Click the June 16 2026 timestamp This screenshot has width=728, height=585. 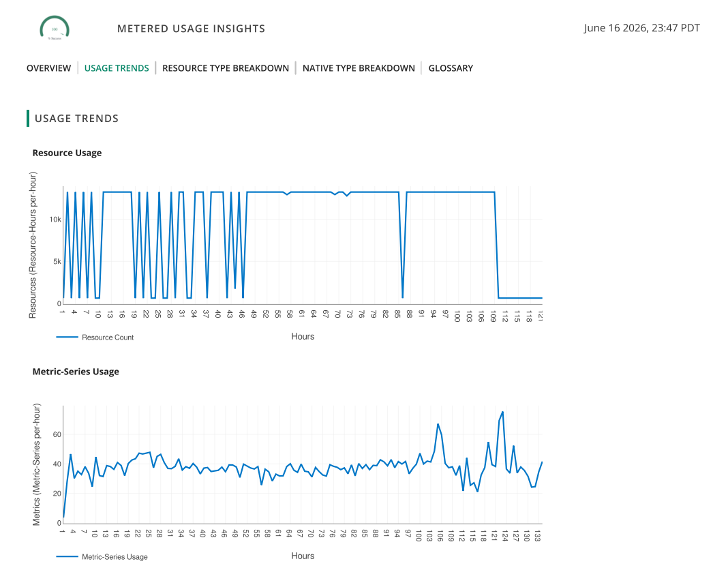[641, 28]
